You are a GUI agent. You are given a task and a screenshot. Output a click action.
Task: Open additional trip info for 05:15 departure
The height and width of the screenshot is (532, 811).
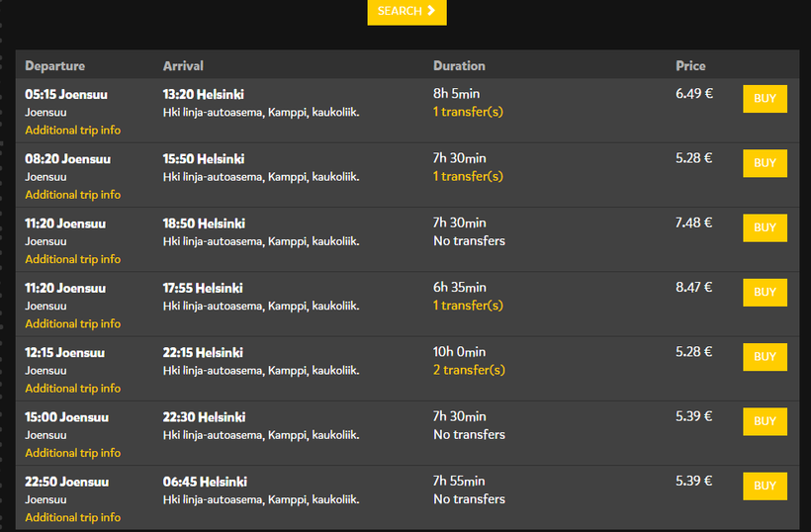pyautogui.click(x=73, y=131)
